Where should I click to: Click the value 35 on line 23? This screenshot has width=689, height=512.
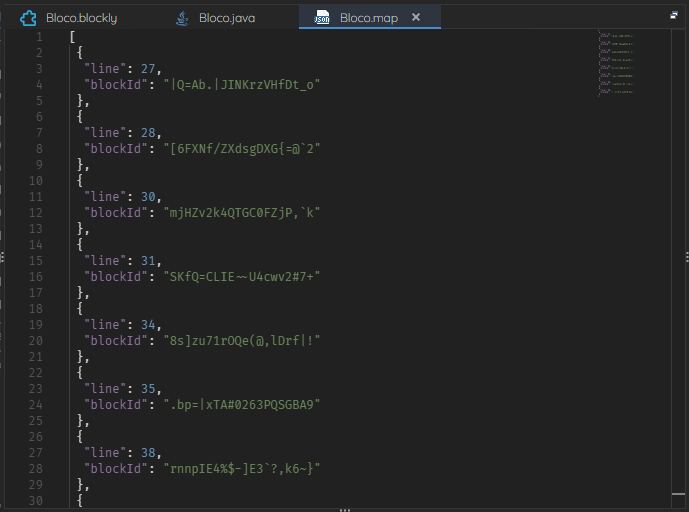click(x=148, y=389)
